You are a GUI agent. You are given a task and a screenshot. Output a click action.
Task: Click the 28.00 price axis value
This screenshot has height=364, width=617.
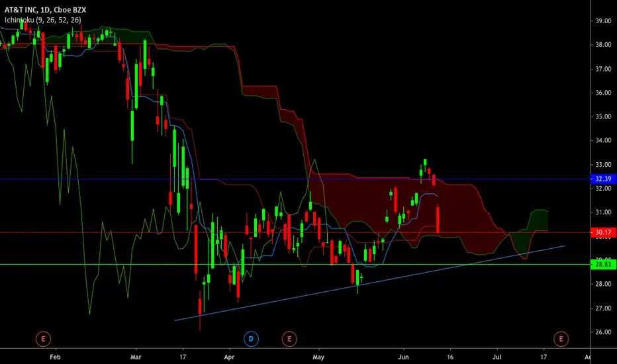click(x=603, y=284)
